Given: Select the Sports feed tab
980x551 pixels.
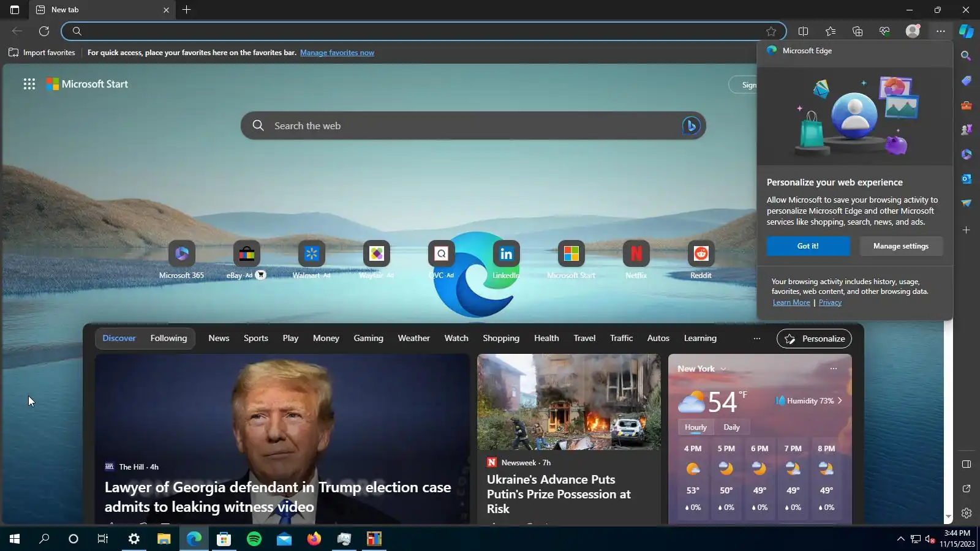Looking at the screenshot, I should tap(256, 338).
